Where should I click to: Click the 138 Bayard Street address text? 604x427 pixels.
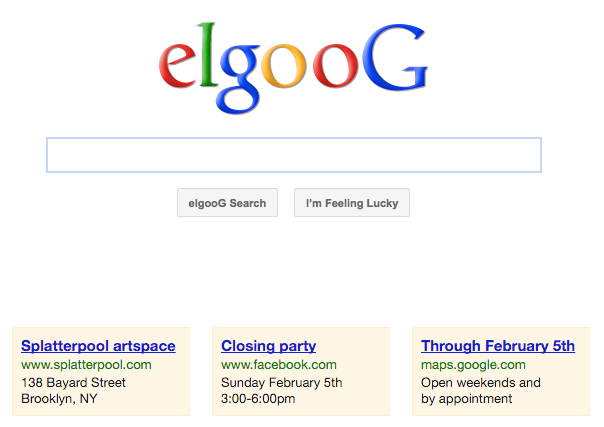coord(74,382)
